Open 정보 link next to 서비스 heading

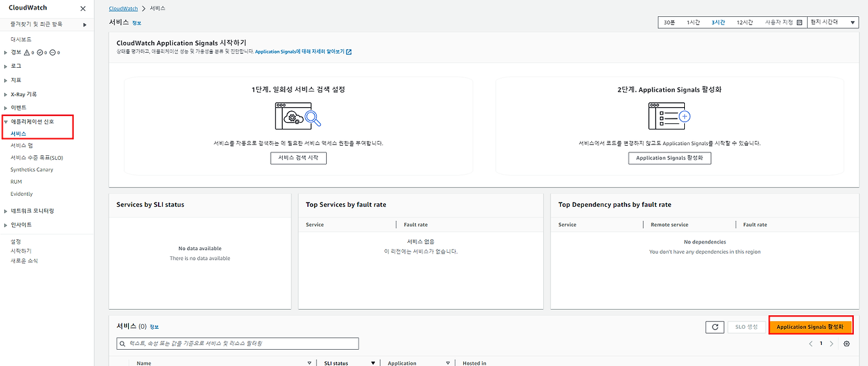(x=137, y=23)
